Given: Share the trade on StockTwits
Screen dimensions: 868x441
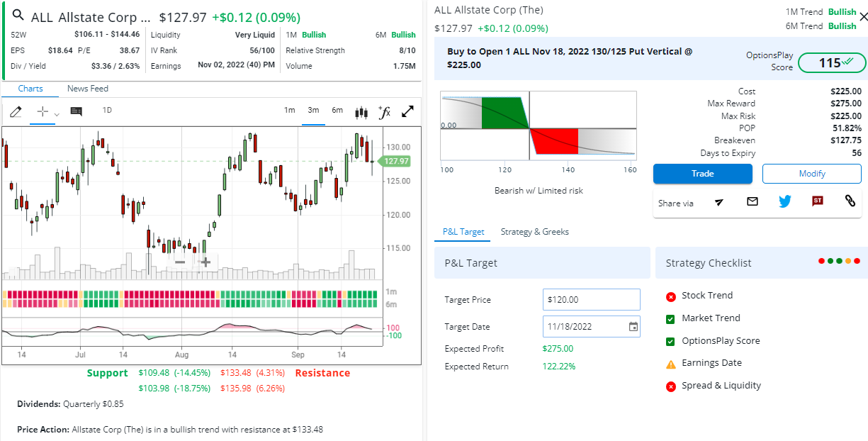Looking at the screenshot, I should (x=818, y=201).
